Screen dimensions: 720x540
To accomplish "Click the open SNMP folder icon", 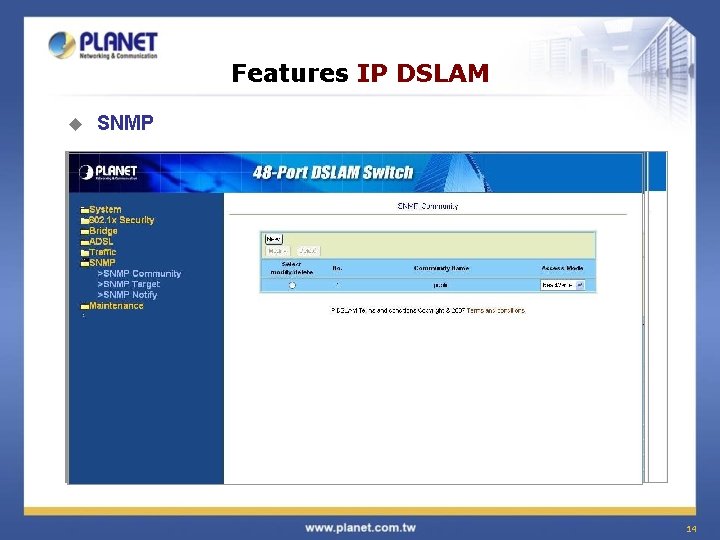I will tap(84, 263).
